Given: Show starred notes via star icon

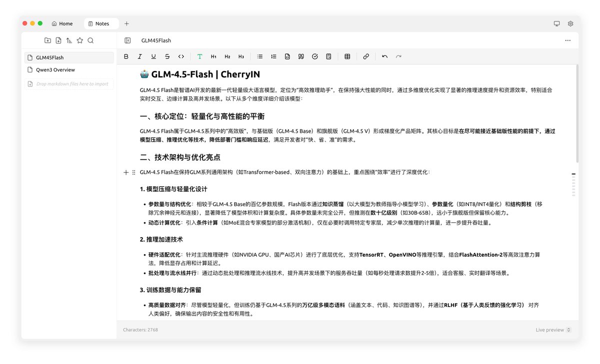Looking at the screenshot, I should 80,40.
